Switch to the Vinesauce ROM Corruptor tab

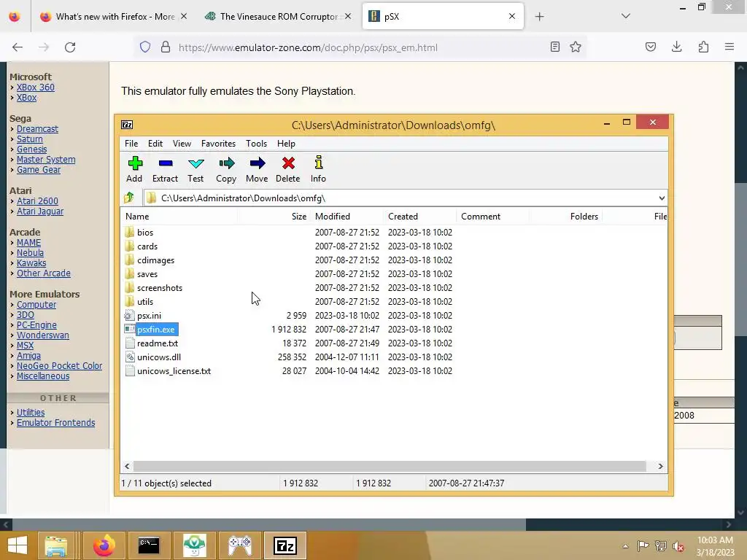278,17
